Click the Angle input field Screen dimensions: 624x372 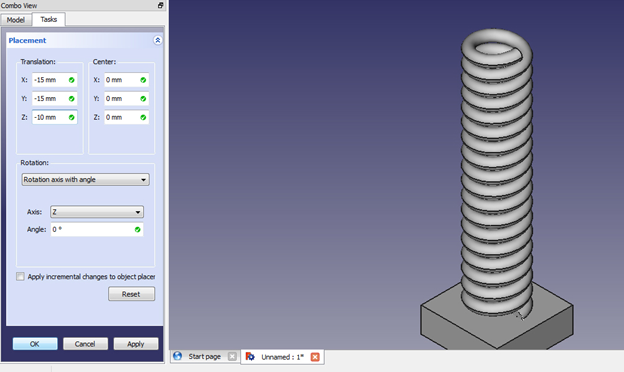pyautogui.click(x=97, y=230)
